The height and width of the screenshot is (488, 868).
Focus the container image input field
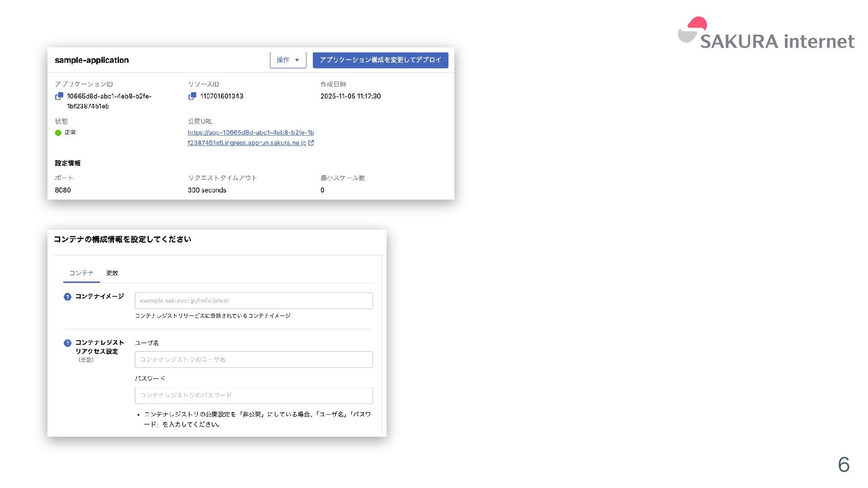(254, 301)
